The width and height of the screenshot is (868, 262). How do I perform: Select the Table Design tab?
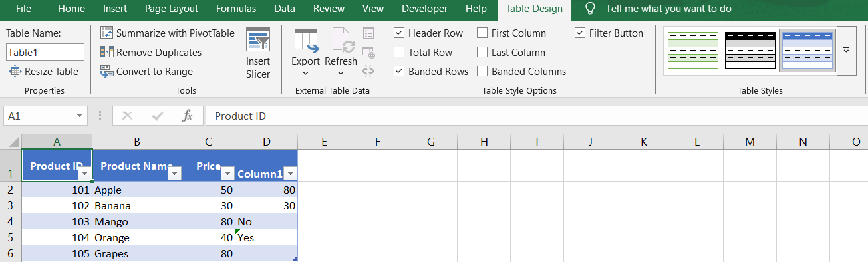(x=535, y=9)
